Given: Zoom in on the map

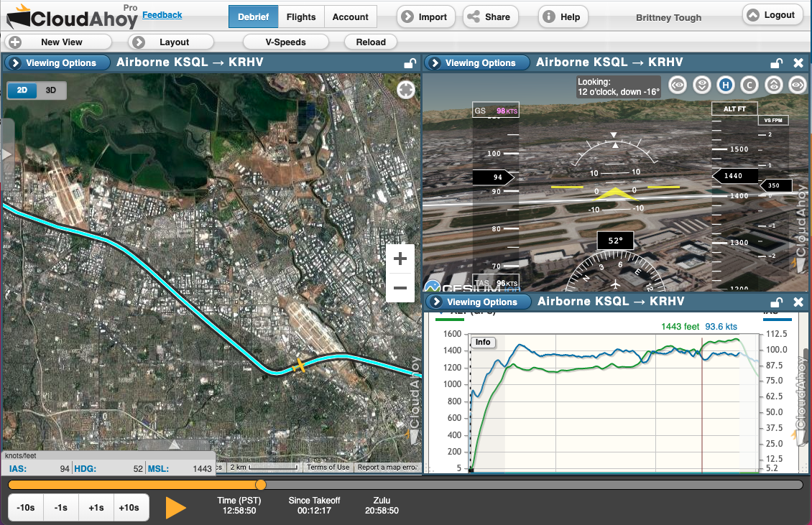Looking at the screenshot, I should (400, 259).
